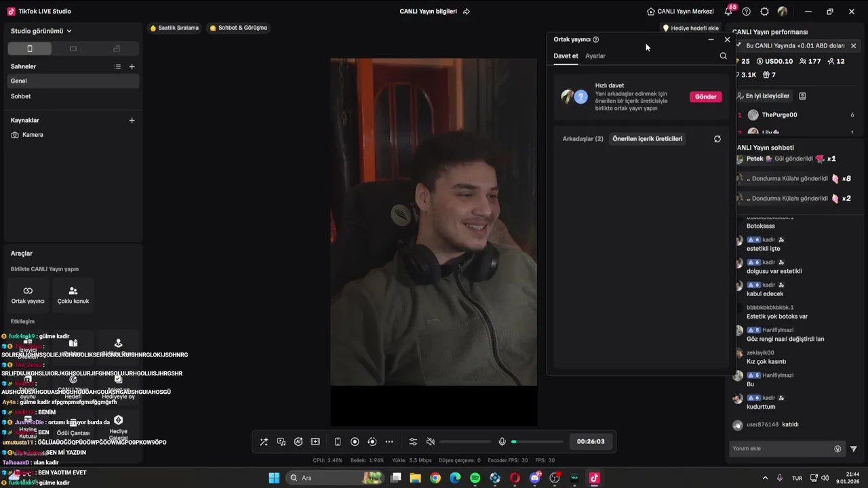The width and height of the screenshot is (868, 488).
Task: Share via CANLI Yayın bilgileri arrow
Action: (x=467, y=12)
